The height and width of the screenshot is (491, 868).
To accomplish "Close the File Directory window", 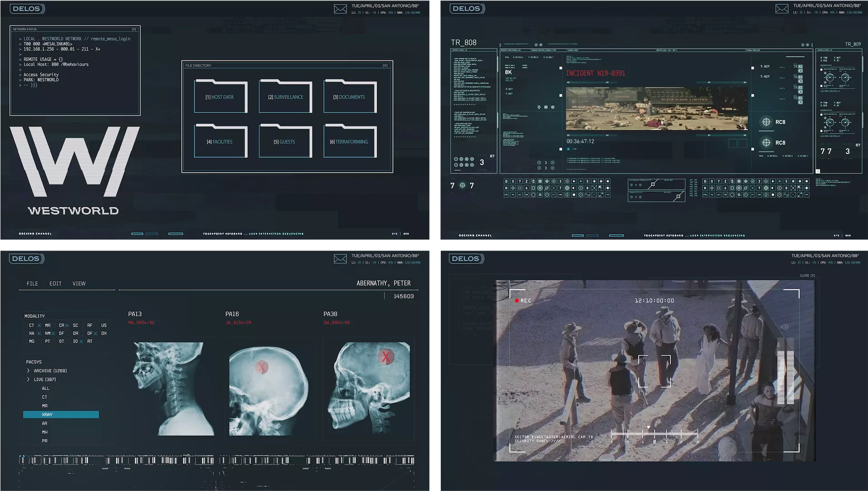I will 385,66.
